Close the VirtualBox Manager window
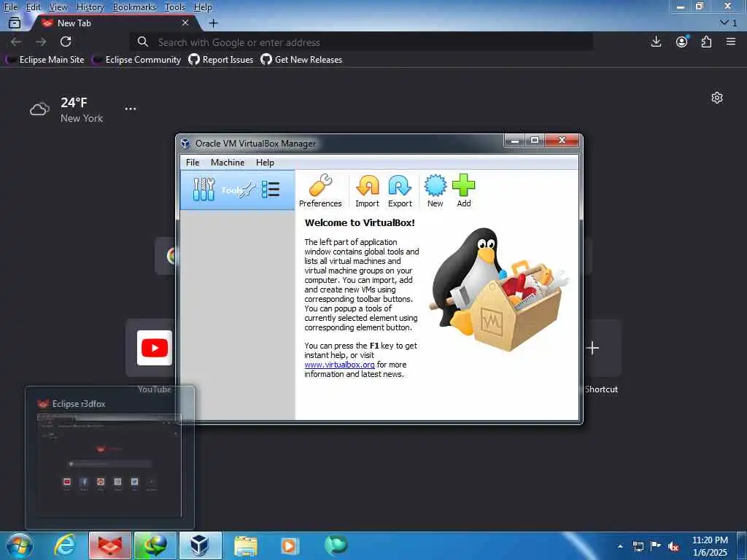Screen dimensions: 747x560 tap(562, 141)
